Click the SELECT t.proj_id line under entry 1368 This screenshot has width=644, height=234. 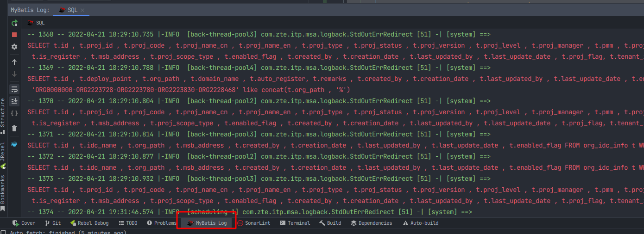pyautogui.click(x=335, y=46)
